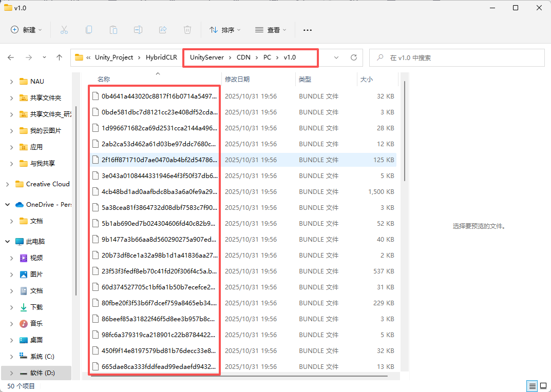
Task: Click the PC breadcrumb
Action: point(268,57)
